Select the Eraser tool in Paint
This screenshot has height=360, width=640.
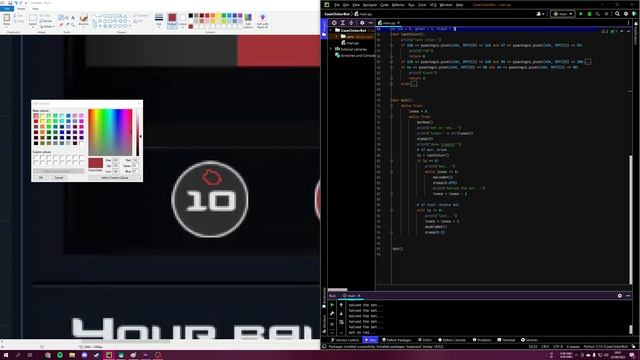pos(61,25)
